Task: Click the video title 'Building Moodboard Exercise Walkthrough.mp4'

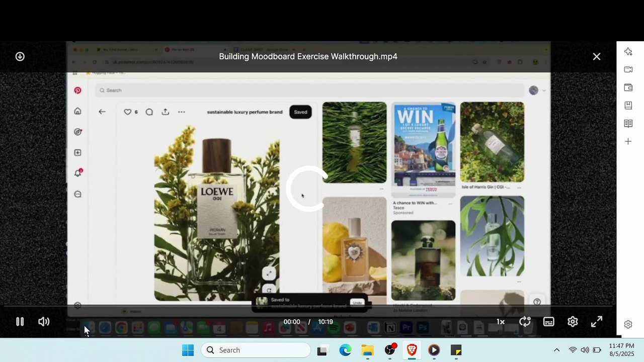Action: (308, 57)
